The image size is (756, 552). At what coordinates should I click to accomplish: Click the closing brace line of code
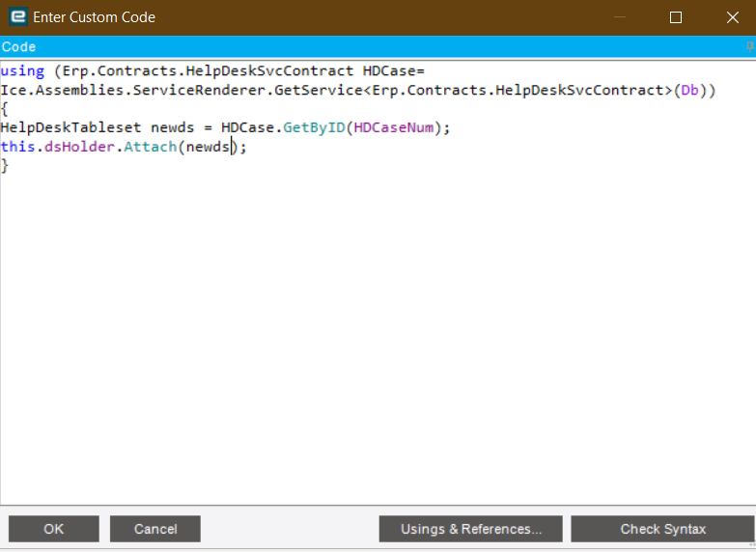point(5,165)
